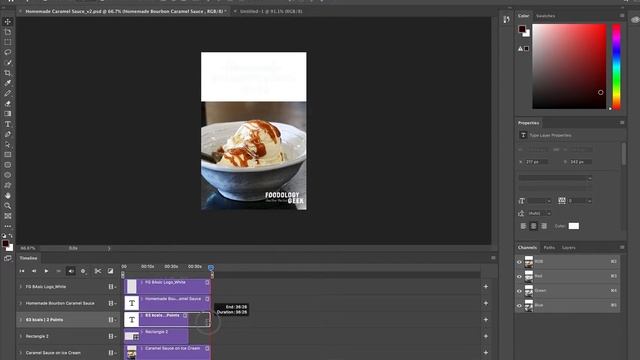Switch to the Color tab

pyautogui.click(x=523, y=16)
